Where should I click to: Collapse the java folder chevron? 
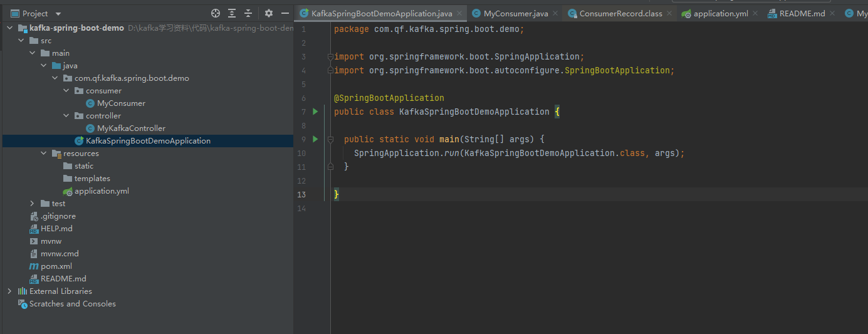point(43,66)
